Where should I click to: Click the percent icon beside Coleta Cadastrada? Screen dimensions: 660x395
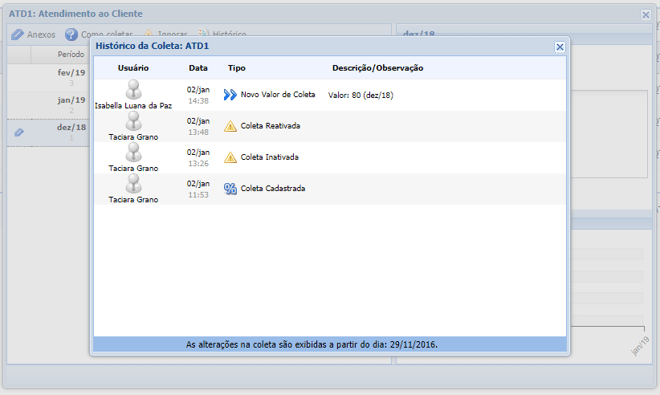(x=230, y=188)
